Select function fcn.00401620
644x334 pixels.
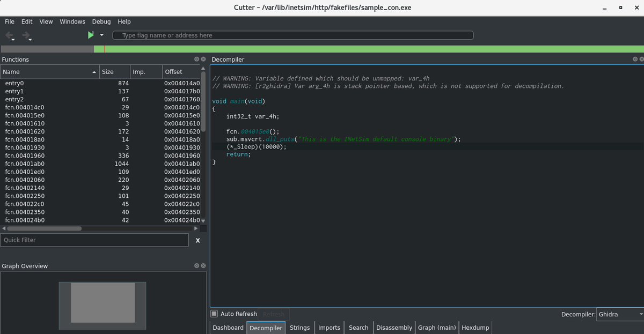click(100, 131)
